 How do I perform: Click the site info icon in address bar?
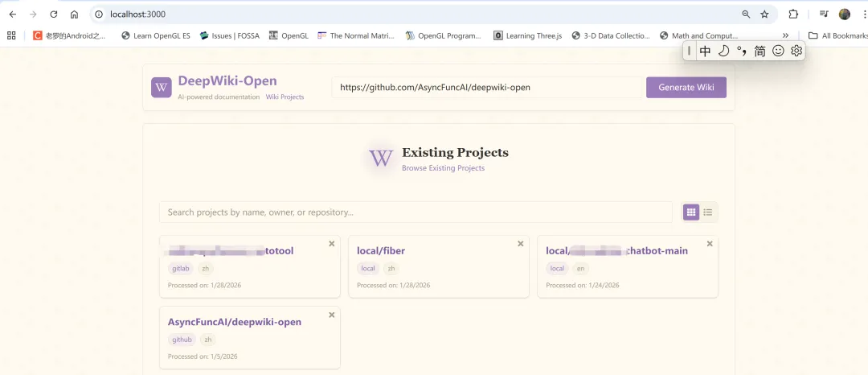[99, 14]
